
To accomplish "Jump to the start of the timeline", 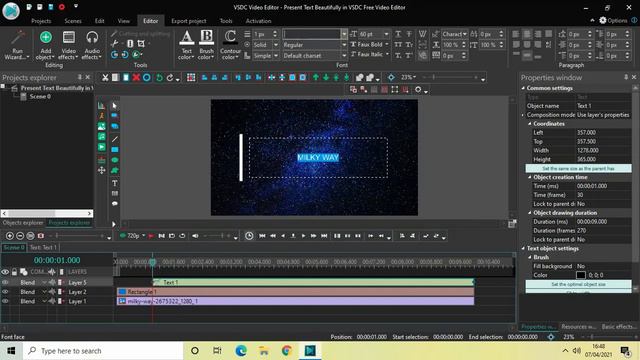I will [x=262, y=236].
